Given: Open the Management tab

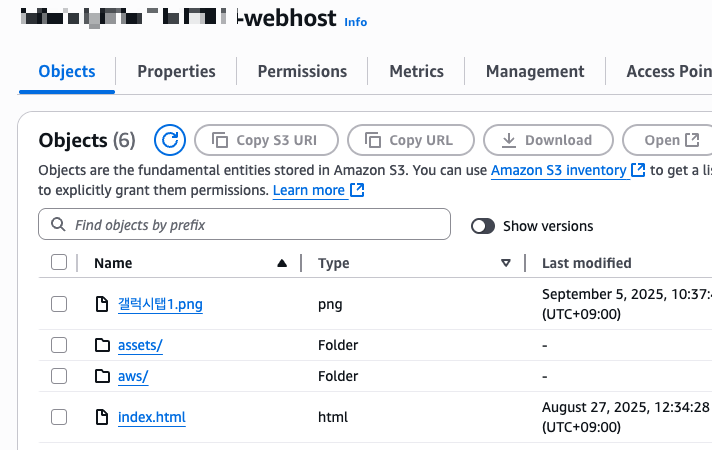Looking at the screenshot, I should tap(535, 71).
